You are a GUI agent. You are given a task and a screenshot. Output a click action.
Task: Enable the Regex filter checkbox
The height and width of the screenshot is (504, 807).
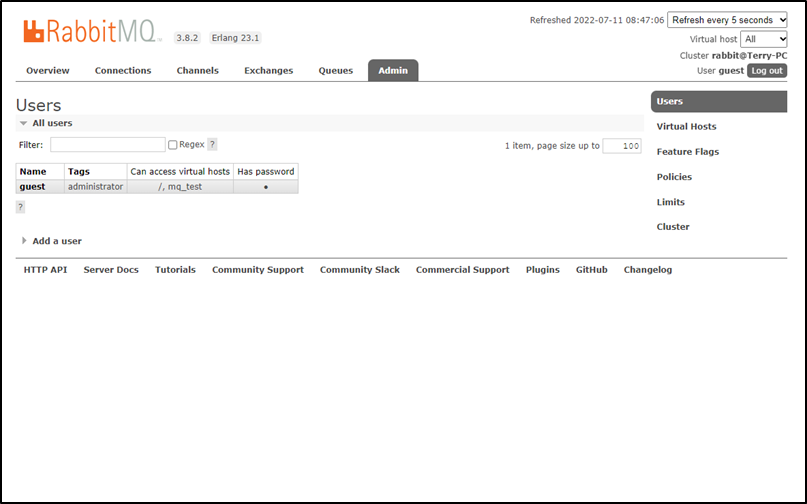(173, 145)
